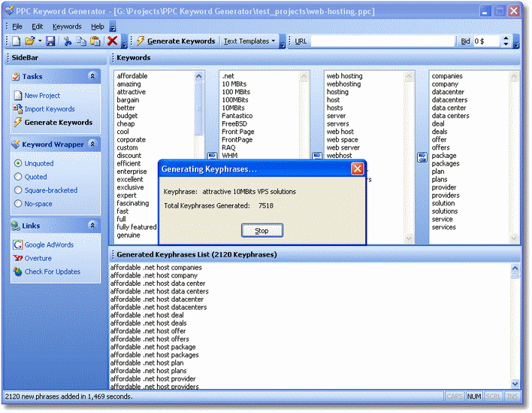This screenshot has width=532, height=413.
Task: Click the Import Keywords icon
Action: pos(17,108)
